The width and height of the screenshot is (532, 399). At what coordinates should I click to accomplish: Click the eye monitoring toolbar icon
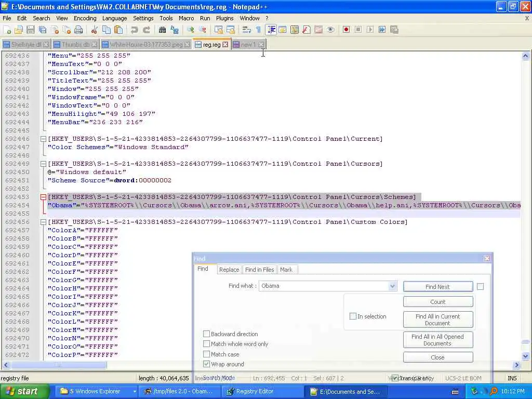pyautogui.click(x=330, y=30)
